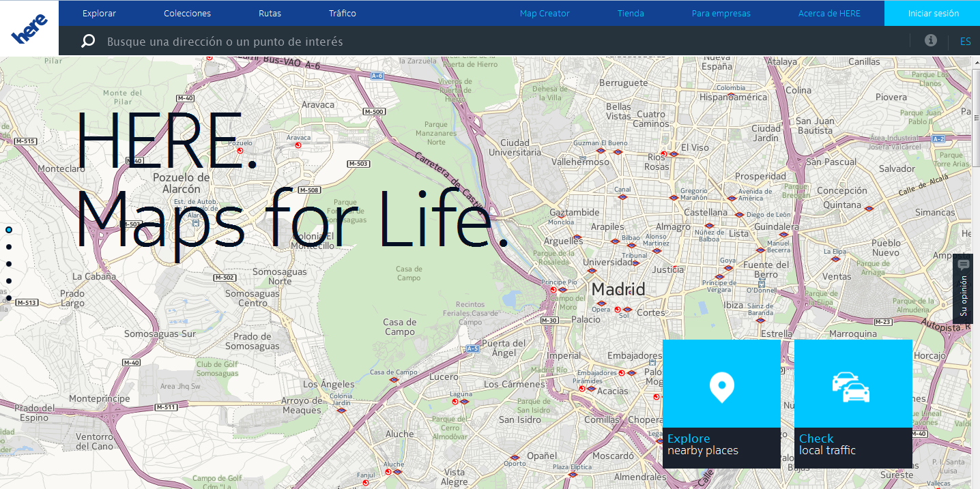The width and height of the screenshot is (980, 489).
Task: Click the location pin on Explore tile
Action: (x=721, y=387)
